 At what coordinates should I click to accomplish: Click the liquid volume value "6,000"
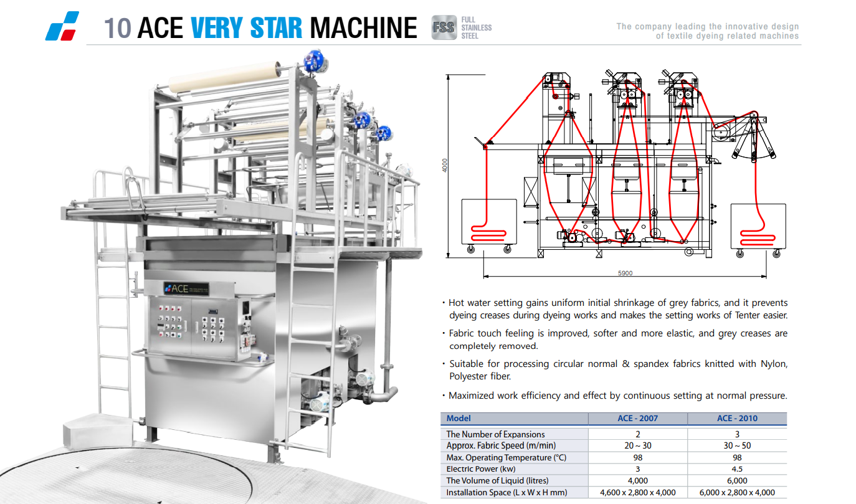[737, 480]
